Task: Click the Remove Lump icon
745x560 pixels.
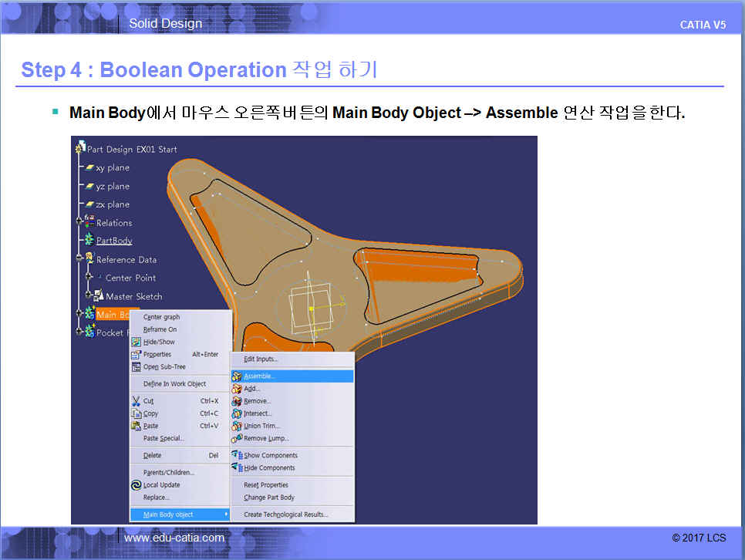Action: (238, 438)
